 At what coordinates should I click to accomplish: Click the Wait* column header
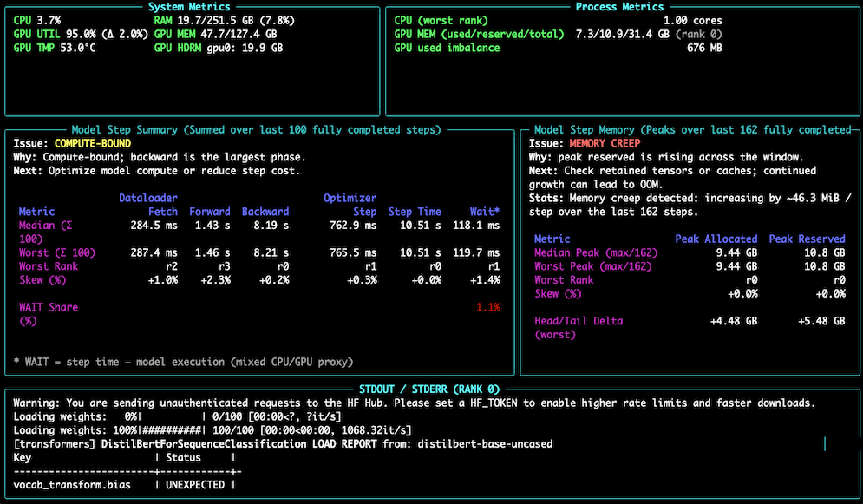tap(485, 212)
